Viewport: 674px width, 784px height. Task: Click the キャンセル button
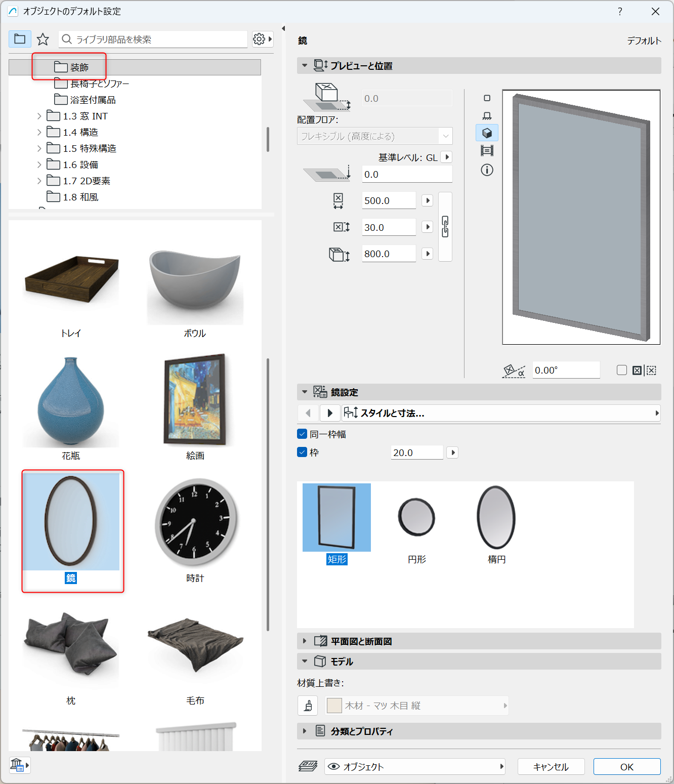pos(551,766)
